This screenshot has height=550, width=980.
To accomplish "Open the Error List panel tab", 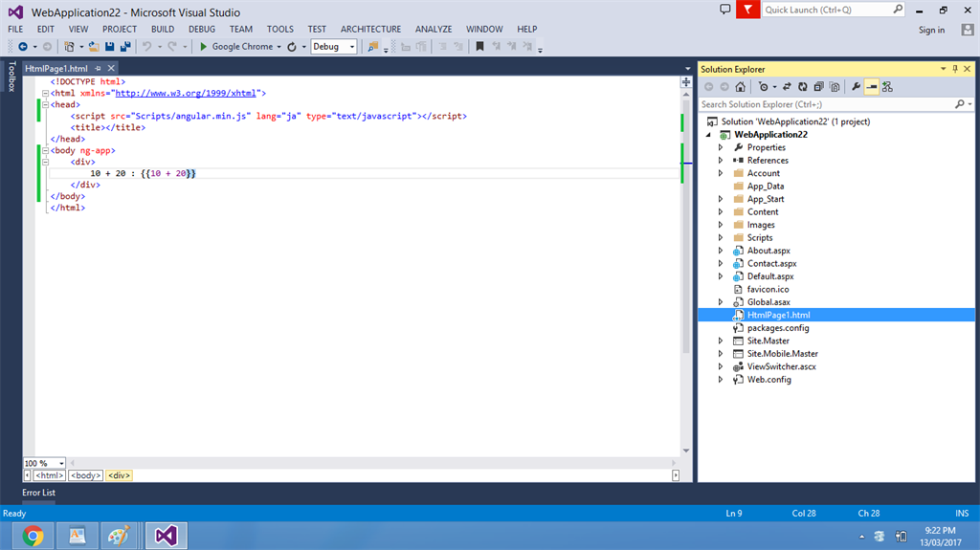I will 39,493.
